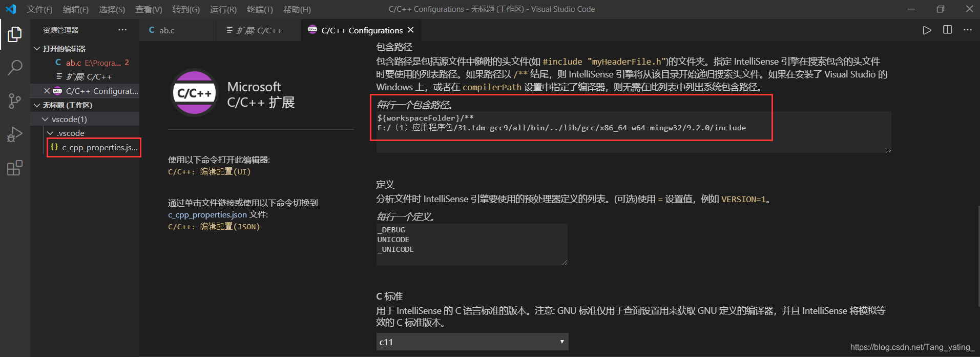The height and width of the screenshot is (357, 980).
Task: Open the Explorer panel more actions menu
Action: pyautogui.click(x=122, y=30)
